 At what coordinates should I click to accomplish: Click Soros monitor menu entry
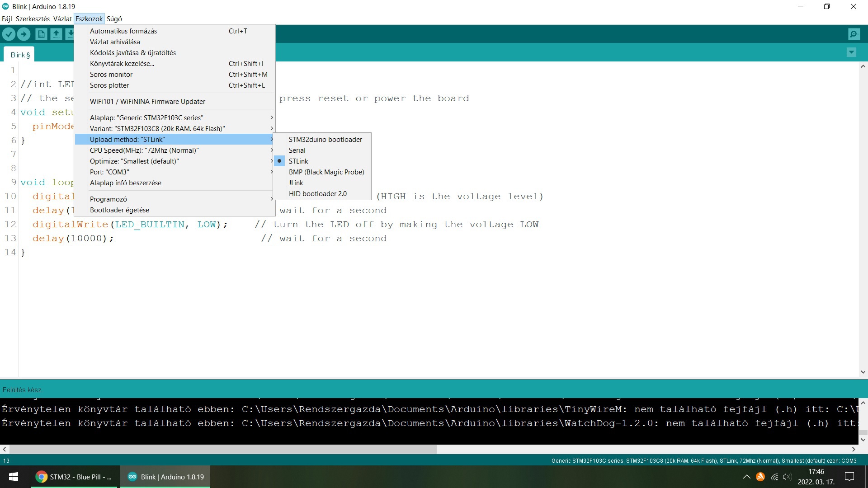click(111, 75)
